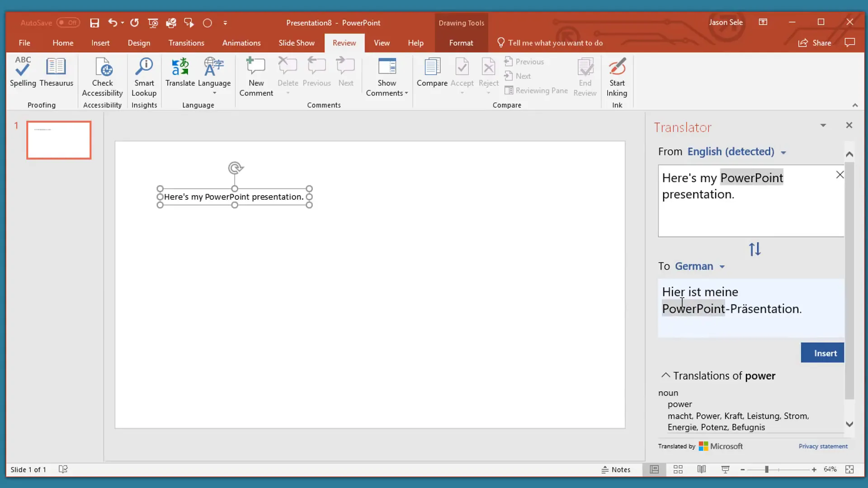The image size is (868, 488).
Task: Start Slide Show from status bar icon
Action: coord(725,469)
